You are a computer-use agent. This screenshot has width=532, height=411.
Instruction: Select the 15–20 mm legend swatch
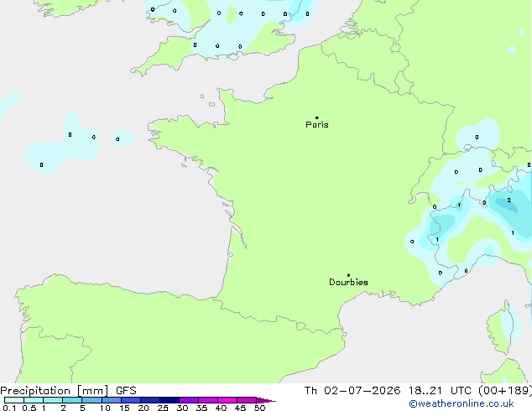[131, 400]
